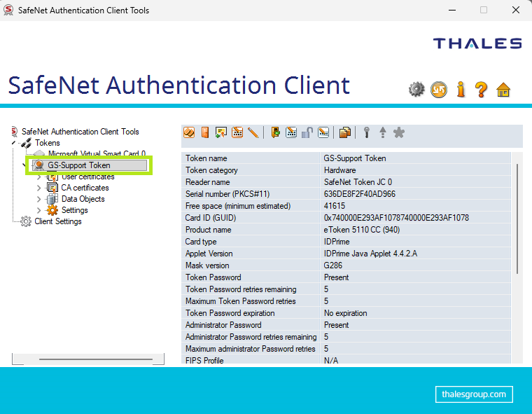Click the 'IDPrime' card type value
Screen dimensions: 532x414
(337, 242)
